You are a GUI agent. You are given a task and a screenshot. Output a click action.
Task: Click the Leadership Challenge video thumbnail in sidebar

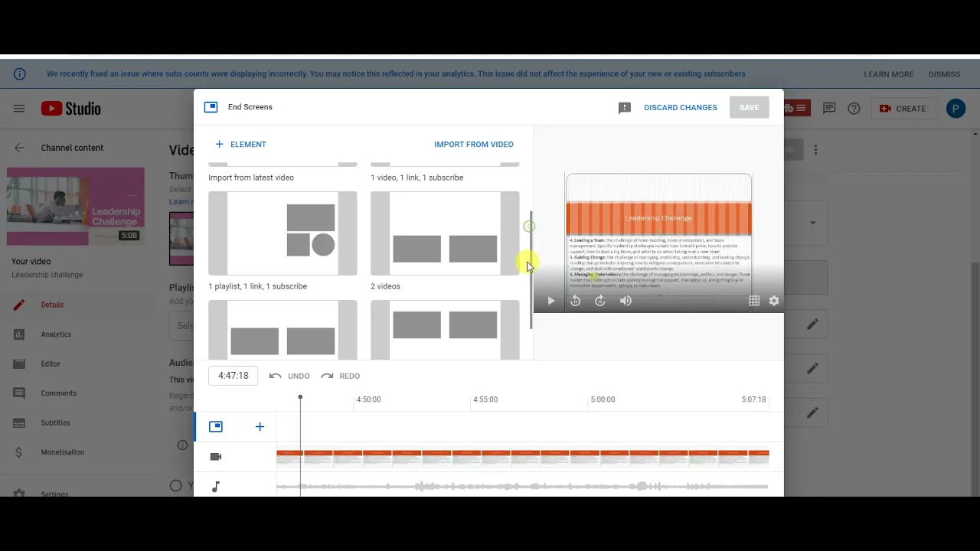75,207
